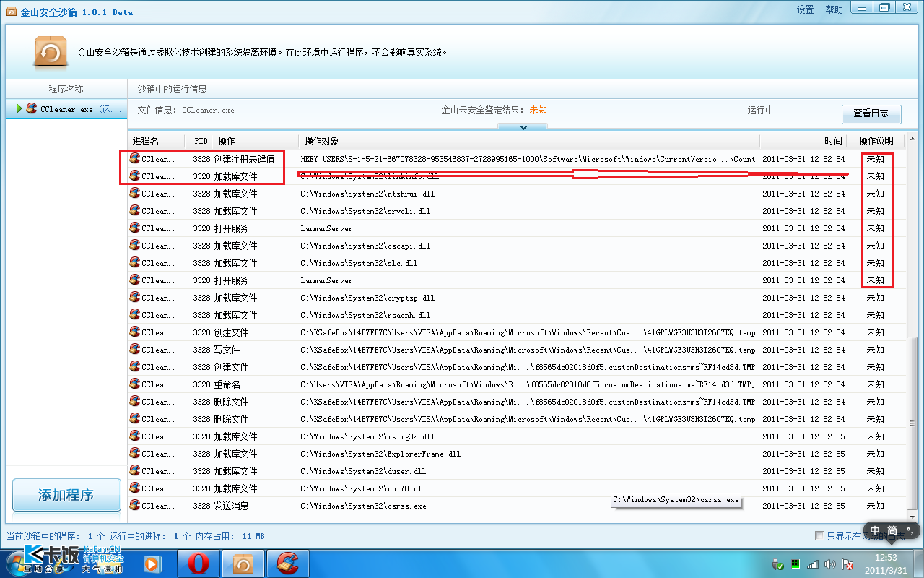This screenshot has width=924, height=578.
Task: Click the large sandbox box icon in the header
Action: coord(51,51)
